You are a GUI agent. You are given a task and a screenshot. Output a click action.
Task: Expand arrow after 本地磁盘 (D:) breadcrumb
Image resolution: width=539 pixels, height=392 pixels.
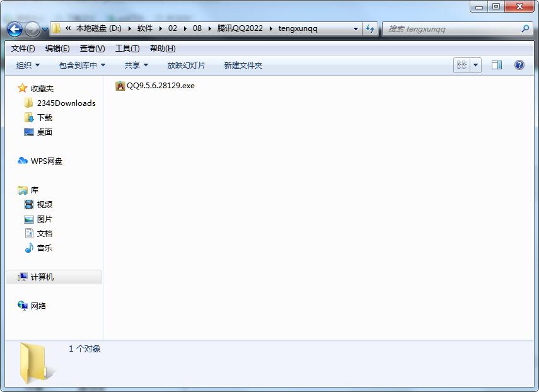tap(130, 28)
